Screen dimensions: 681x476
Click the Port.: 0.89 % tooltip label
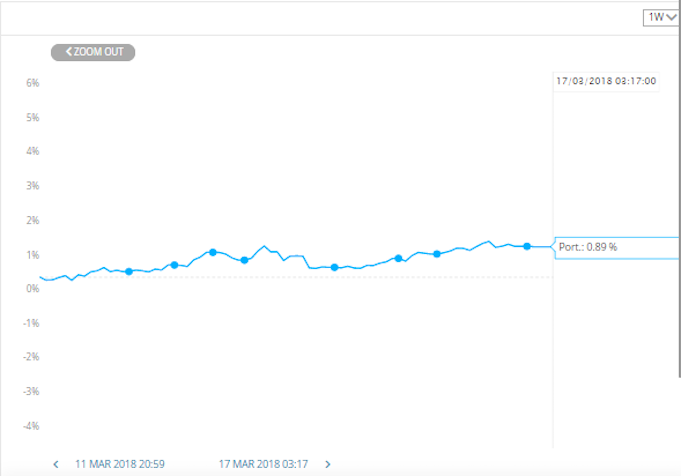click(588, 247)
